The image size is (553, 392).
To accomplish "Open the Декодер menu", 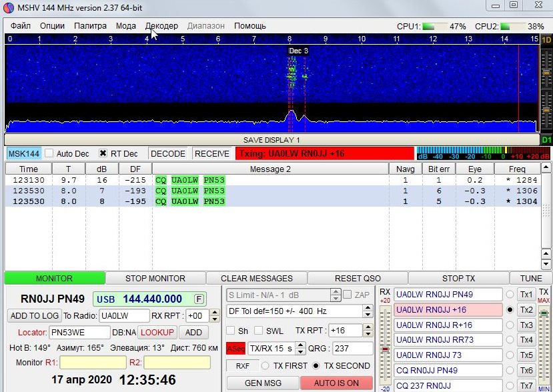I will 161,26.
